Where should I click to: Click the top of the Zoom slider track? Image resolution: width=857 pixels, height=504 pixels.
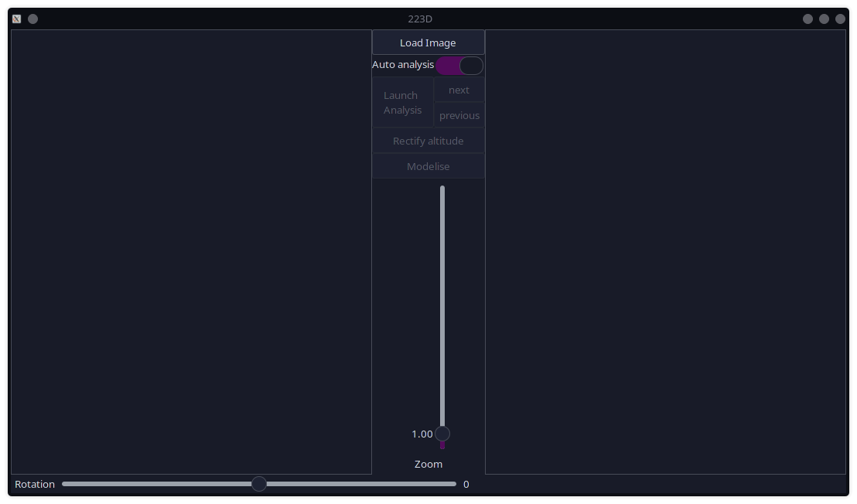[x=442, y=189]
